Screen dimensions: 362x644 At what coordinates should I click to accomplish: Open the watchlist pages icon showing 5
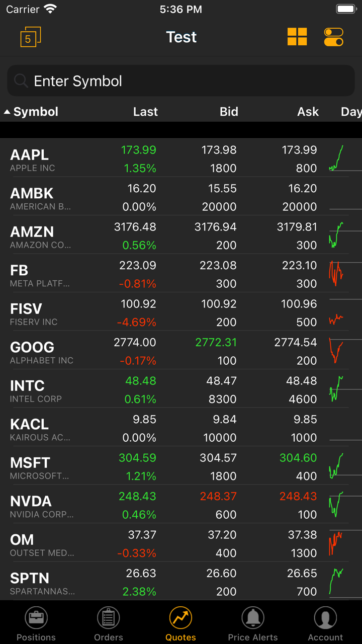pyautogui.click(x=30, y=37)
